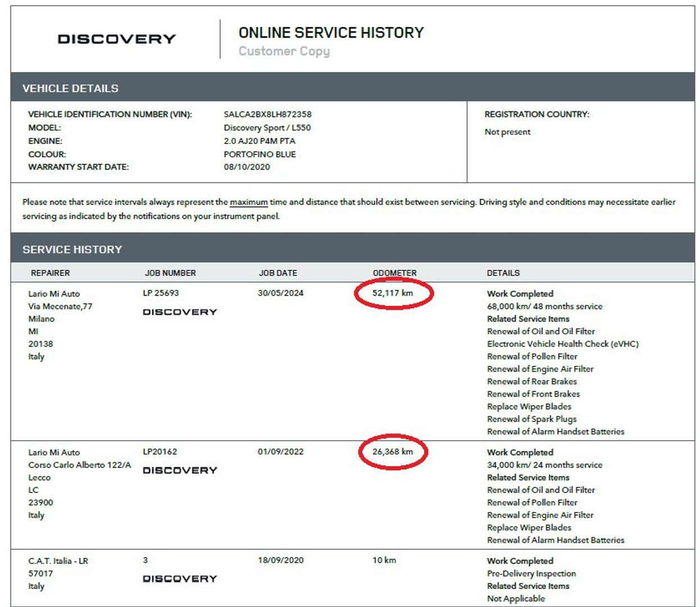
Task: Click the Job Number column header
Action: pyautogui.click(x=170, y=273)
